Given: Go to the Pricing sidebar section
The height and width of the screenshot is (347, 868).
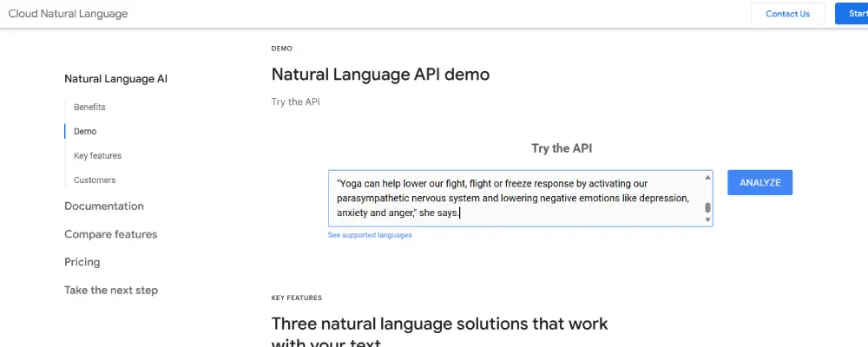Looking at the screenshot, I should pyautogui.click(x=82, y=262).
